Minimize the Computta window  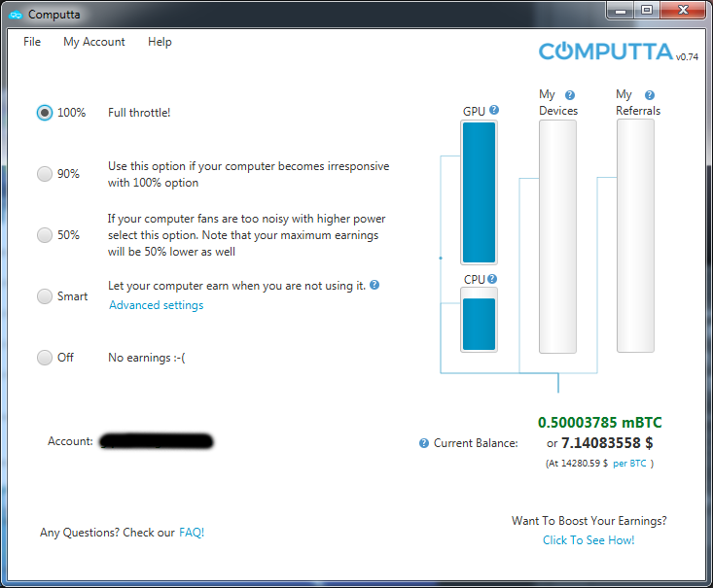621,11
